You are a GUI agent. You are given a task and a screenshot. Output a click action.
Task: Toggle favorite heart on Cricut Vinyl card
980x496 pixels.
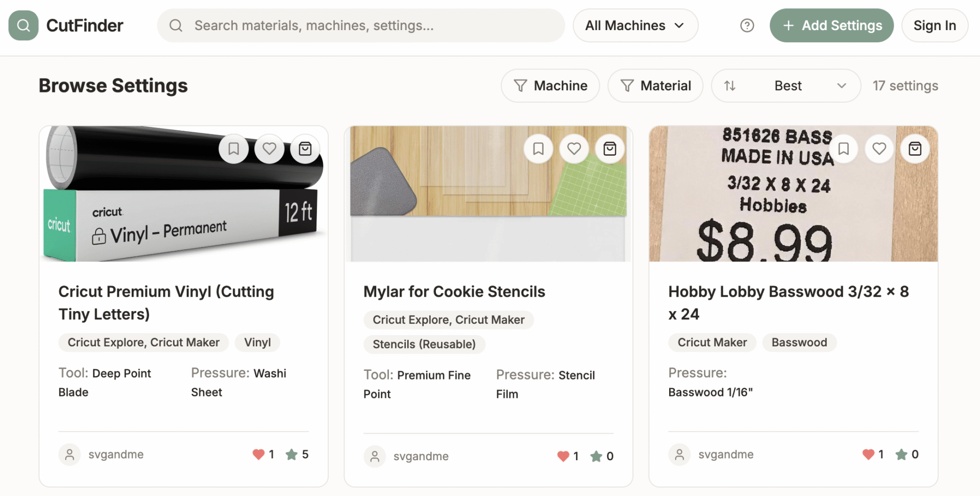tap(269, 149)
